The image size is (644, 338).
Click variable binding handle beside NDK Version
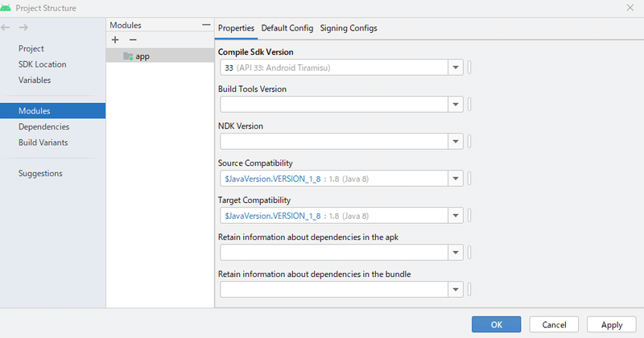click(x=469, y=142)
